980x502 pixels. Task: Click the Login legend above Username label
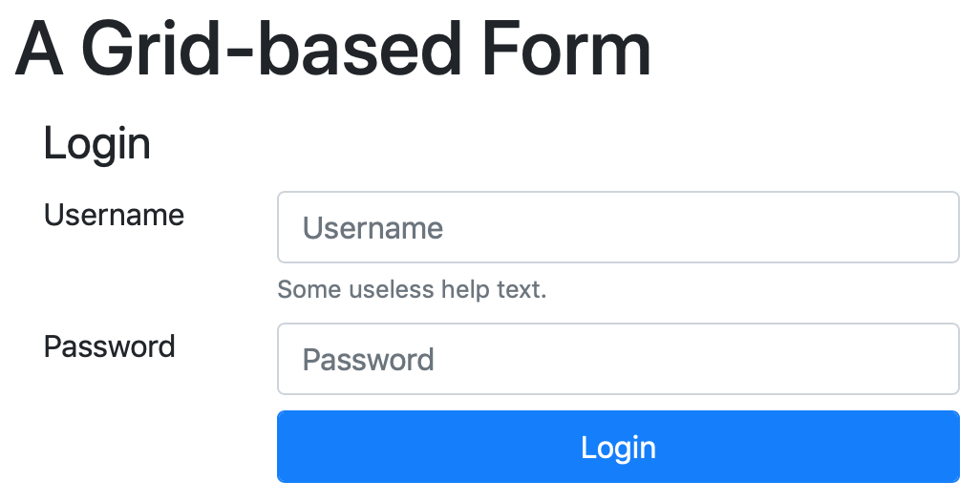coord(96,144)
